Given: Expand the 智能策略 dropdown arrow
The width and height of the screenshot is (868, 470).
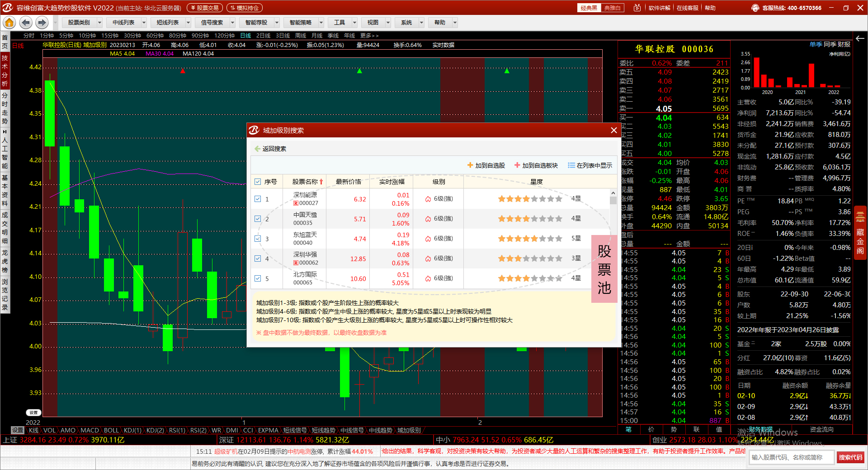Looking at the screenshot, I should point(321,22).
